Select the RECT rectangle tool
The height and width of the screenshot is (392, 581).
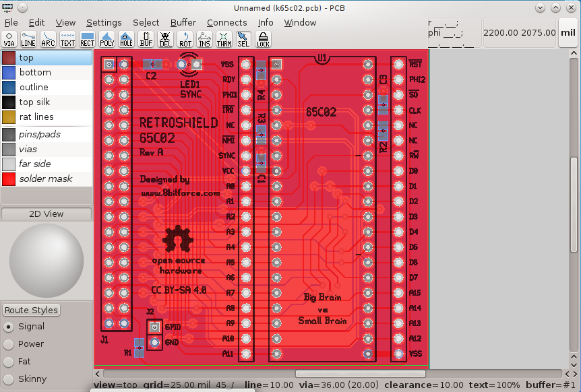(87, 39)
